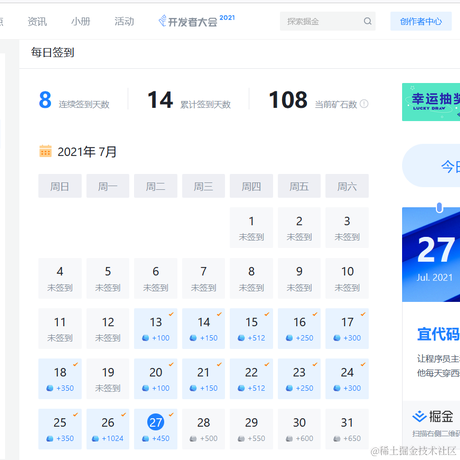
Task: Click the +150 reward on day 14
Action: (x=209, y=338)
